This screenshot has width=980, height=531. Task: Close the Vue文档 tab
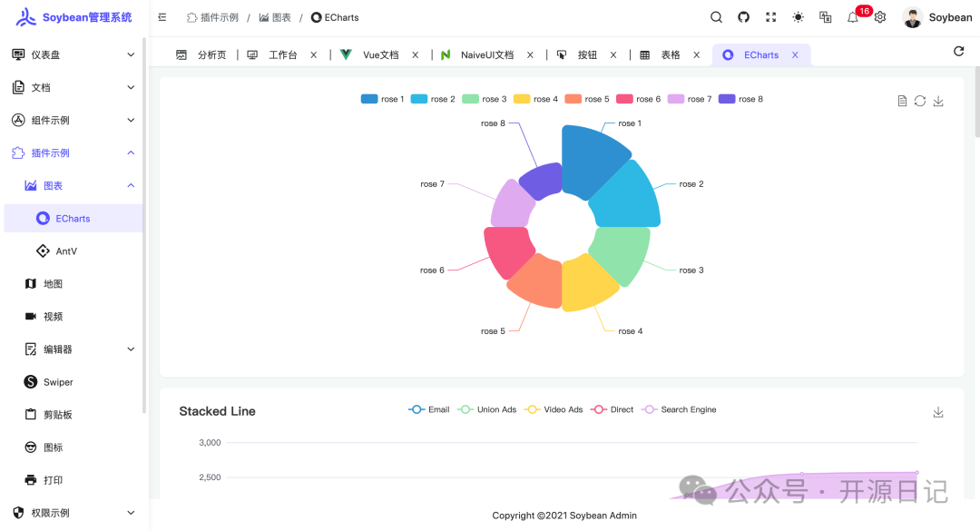pyautogui.click(x=415, y=55)
